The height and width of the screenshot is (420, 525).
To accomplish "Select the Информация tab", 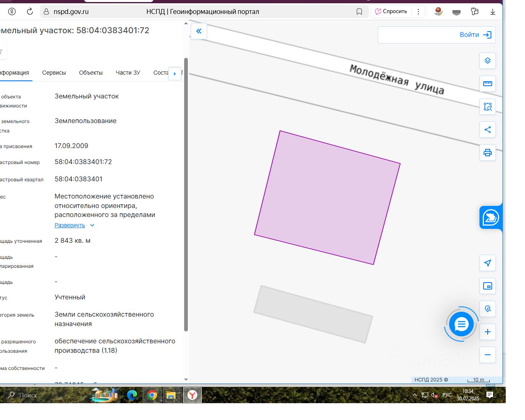I will pyautogui.click(x=15, y=73).
